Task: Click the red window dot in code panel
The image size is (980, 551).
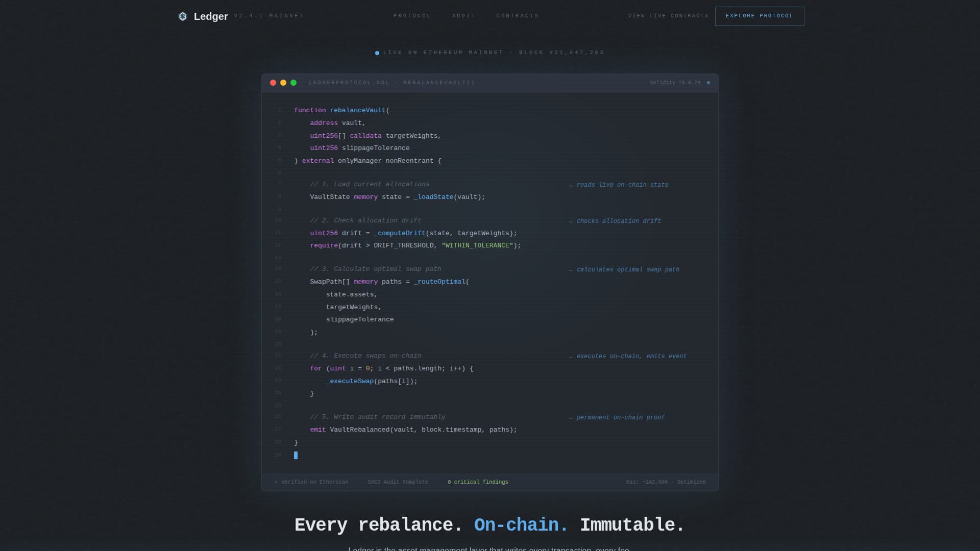Action: (x=273, y=83)
